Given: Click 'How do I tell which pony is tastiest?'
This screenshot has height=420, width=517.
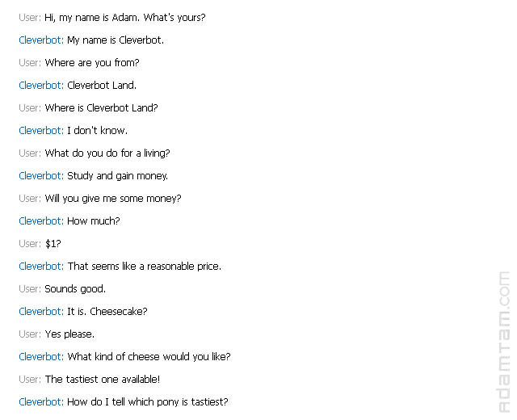Looking at the screenshot, I should [148, 402].
